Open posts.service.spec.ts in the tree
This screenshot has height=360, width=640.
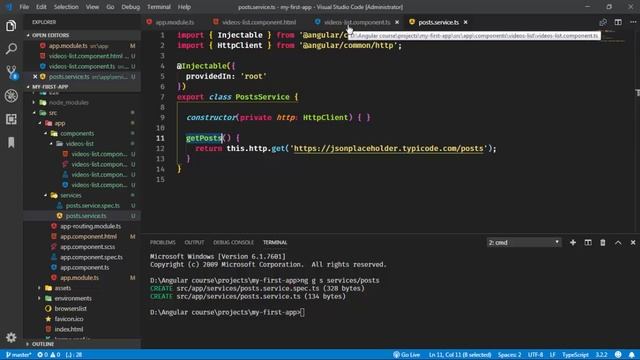point(93,206)
